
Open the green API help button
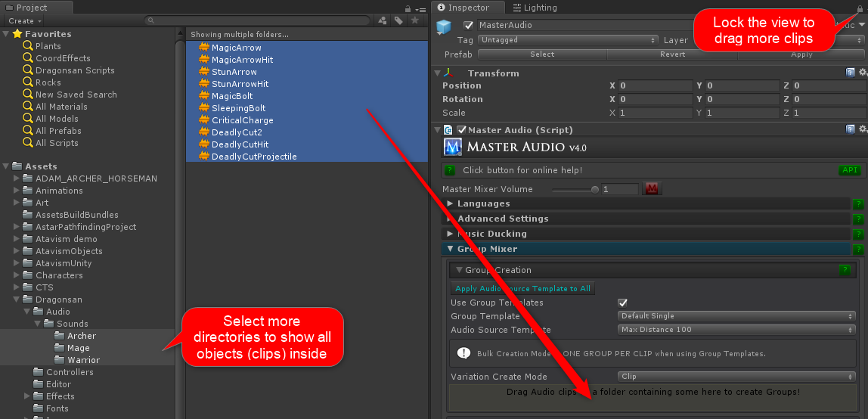pyautogui.click(x=850, y=170)
